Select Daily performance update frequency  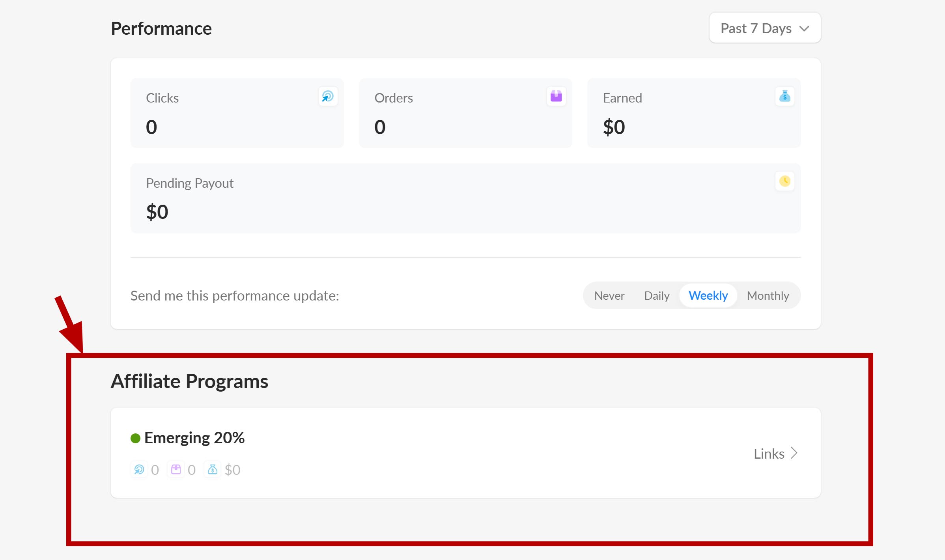click(657, 295)
